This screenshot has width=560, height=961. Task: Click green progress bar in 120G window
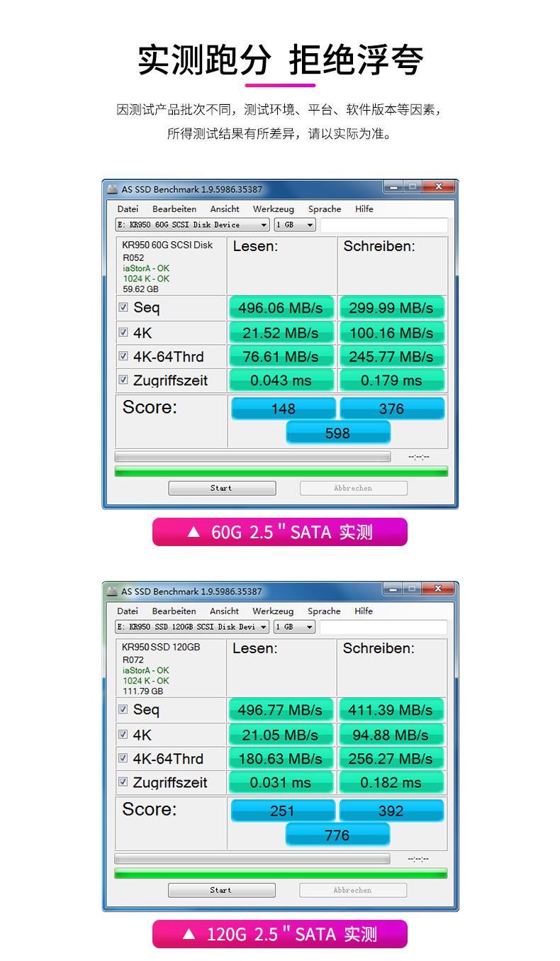[x=281, y=873]
